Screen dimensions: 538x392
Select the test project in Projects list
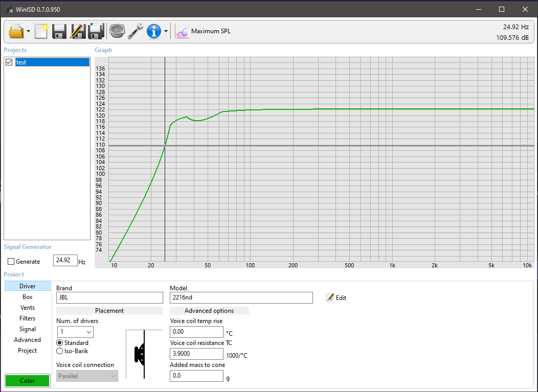(52, 62)
